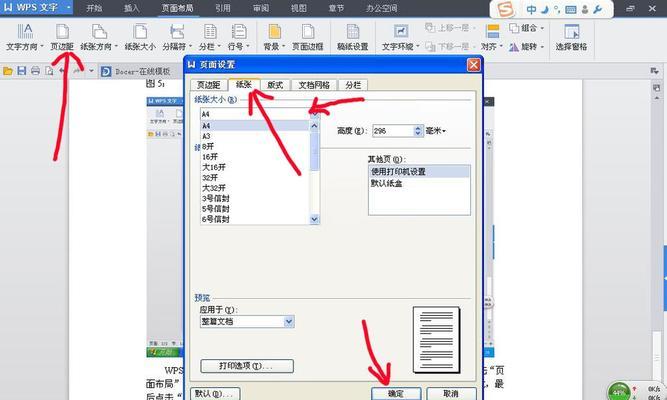This screenshot has height=400, width=667.
Task: Click the print preview icon in quick toolbar
Action: tap(49, 71)
